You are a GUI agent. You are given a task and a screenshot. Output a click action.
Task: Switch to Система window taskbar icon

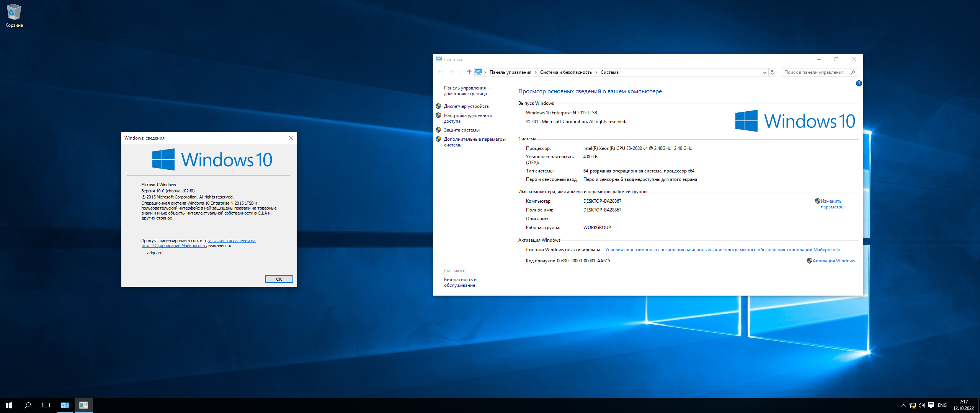coord(65,405)
